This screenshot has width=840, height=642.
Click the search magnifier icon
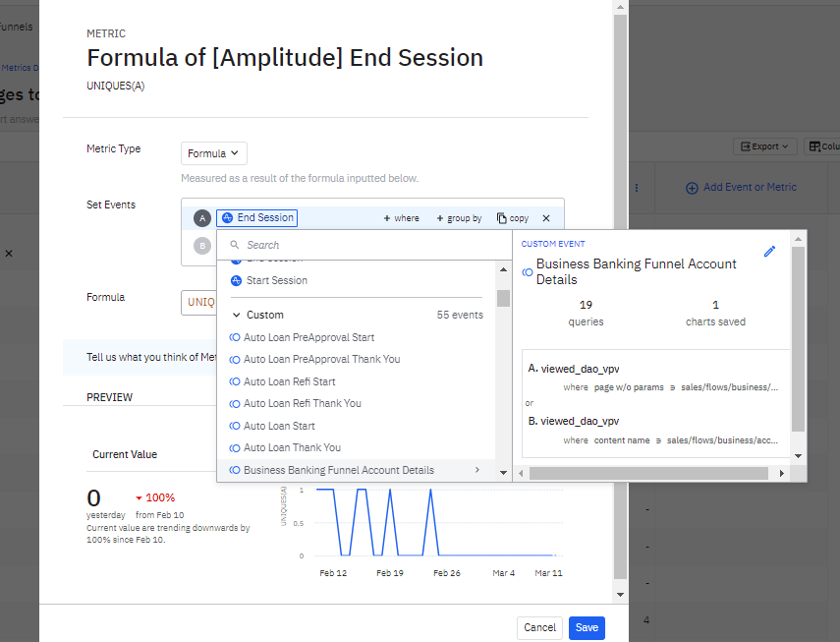point(234,245)
